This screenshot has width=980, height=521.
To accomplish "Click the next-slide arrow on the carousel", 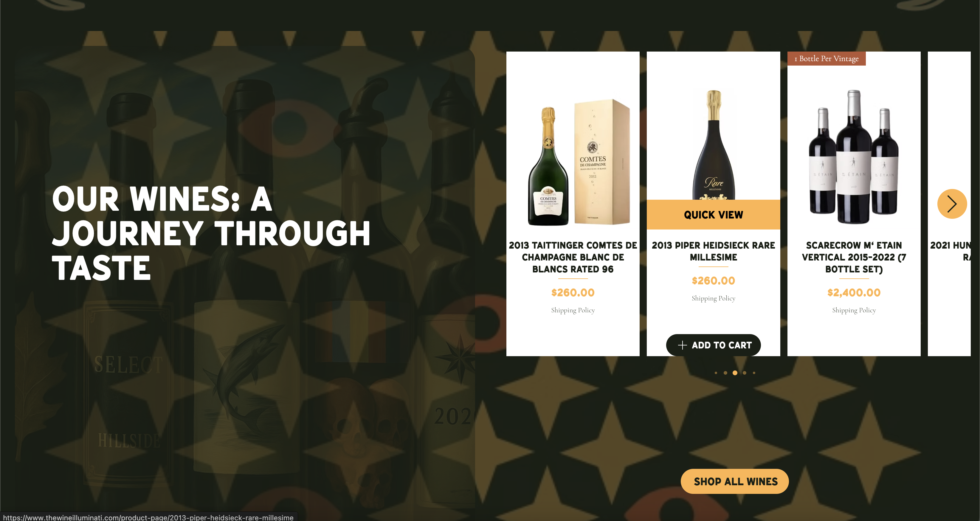I will click(x=952, y=204).
